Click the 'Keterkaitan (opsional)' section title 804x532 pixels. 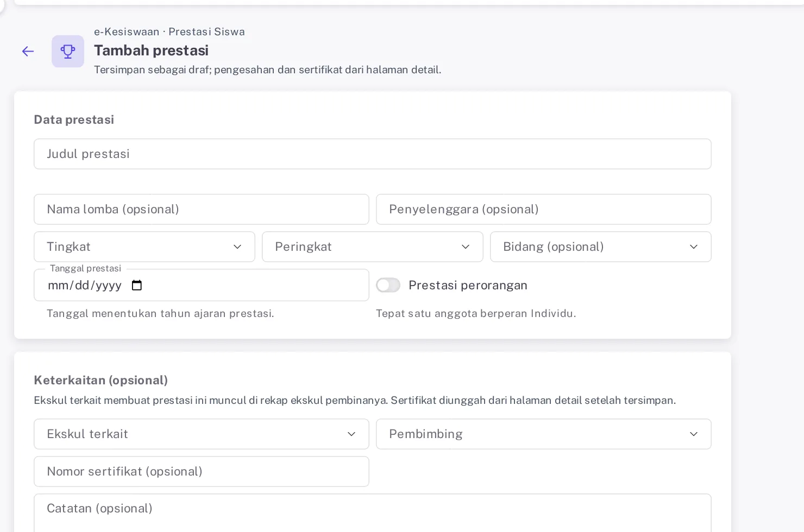coord(100,381)
